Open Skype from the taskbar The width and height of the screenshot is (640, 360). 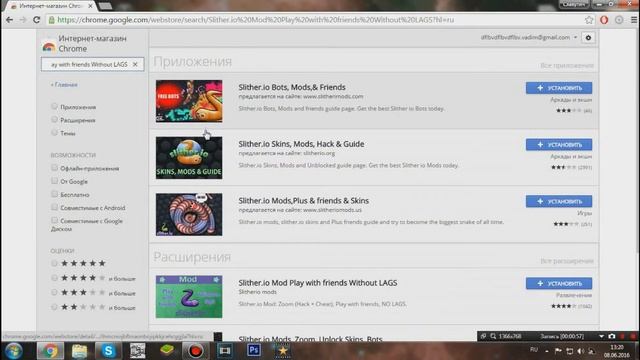point(109,351)
